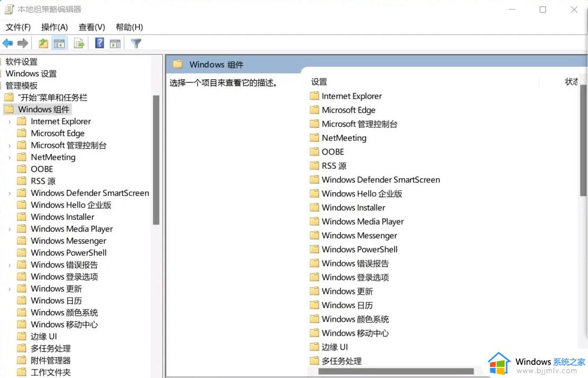Open the 帮助(H) menu
Image resolution: width=588 pixels, height=378 pixels.
point(129,28)
